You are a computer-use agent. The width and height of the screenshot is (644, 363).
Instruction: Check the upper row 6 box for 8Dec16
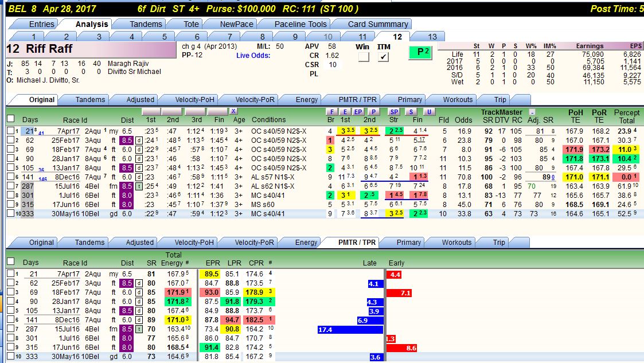tap(11, 177)
